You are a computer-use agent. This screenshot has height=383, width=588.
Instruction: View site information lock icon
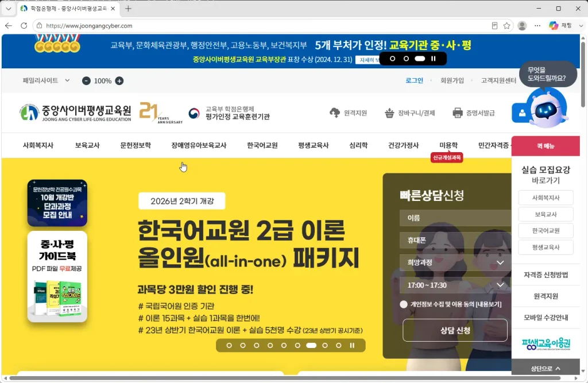point(39,25)
